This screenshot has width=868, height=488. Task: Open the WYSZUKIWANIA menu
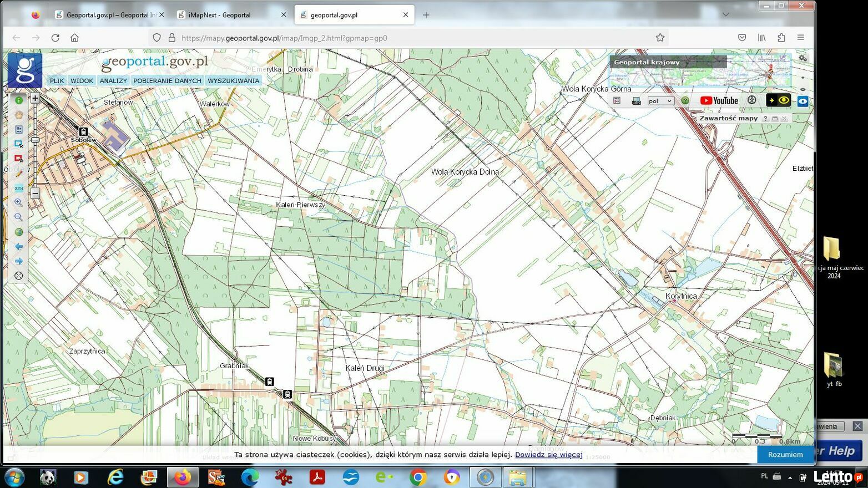(234, 80)
